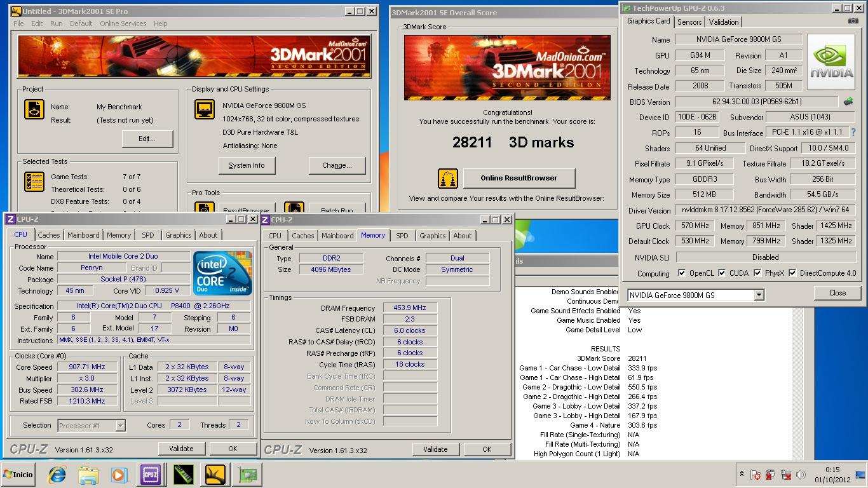
Task: Switch to CPU-Z taskbar button
Action: [151, 475]
